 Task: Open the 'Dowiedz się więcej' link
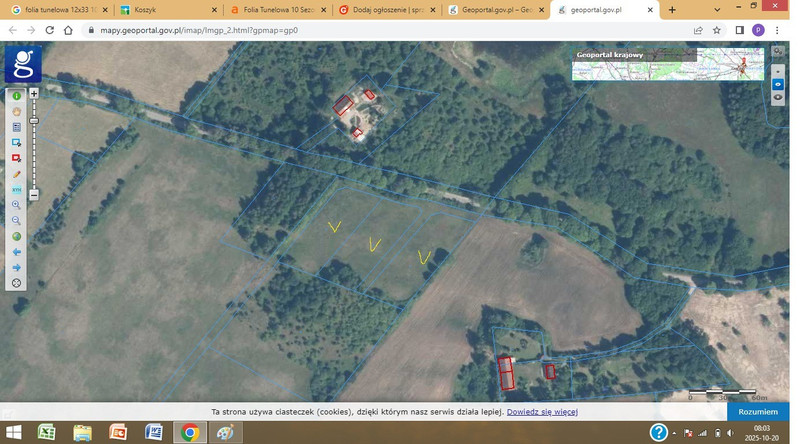542,412
